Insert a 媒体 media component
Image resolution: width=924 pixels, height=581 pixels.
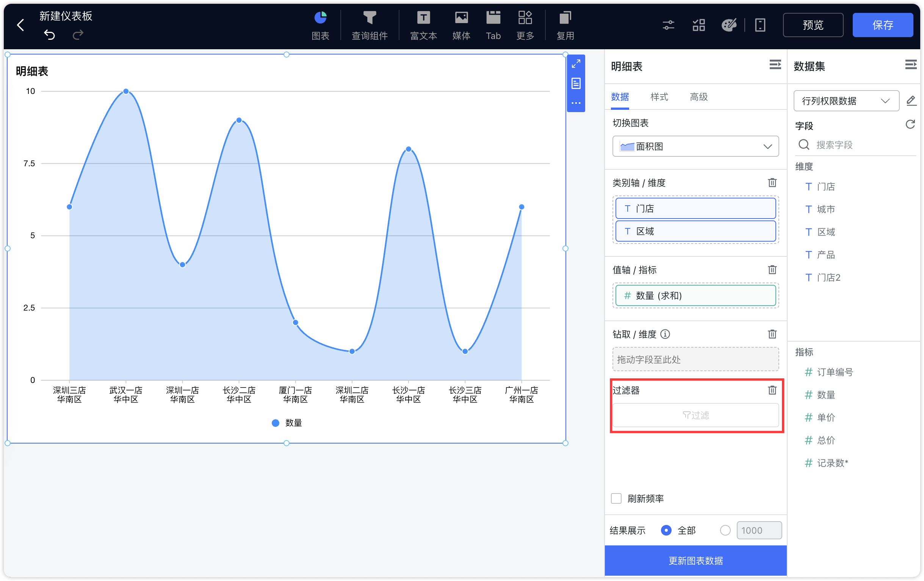pos(461,25)
